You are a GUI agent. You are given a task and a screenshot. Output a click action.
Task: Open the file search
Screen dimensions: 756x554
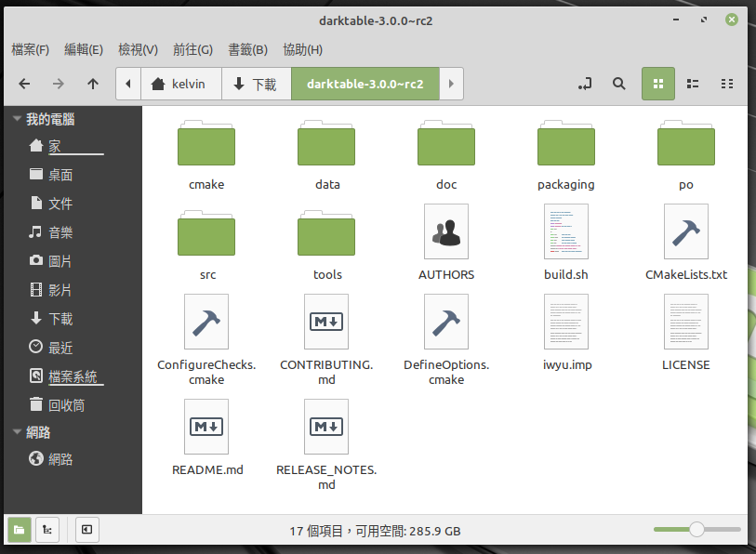(x=618, y=84)
